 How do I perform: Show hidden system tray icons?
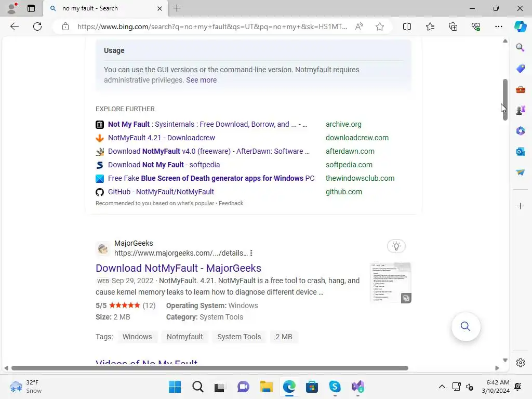coord(442,387)
